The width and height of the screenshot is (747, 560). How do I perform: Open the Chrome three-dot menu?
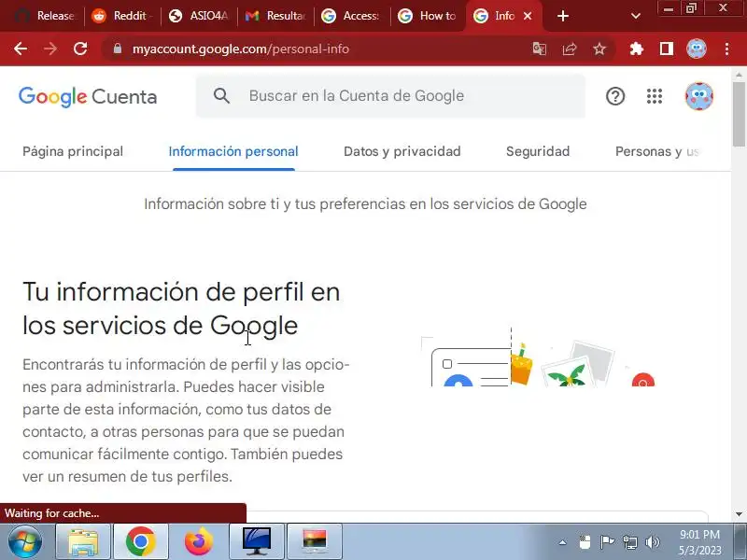[x=727, y=49]
